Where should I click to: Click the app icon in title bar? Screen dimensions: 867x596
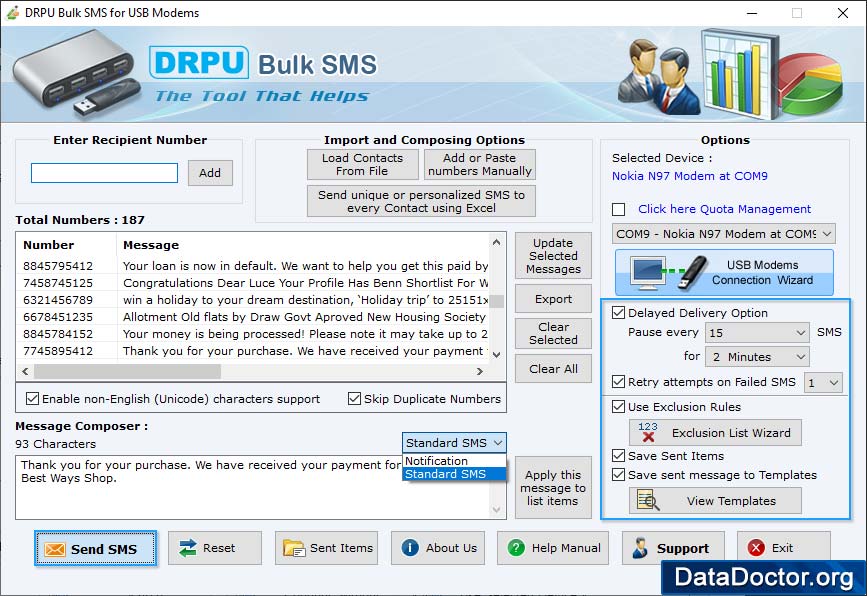(x=13, y=12)
